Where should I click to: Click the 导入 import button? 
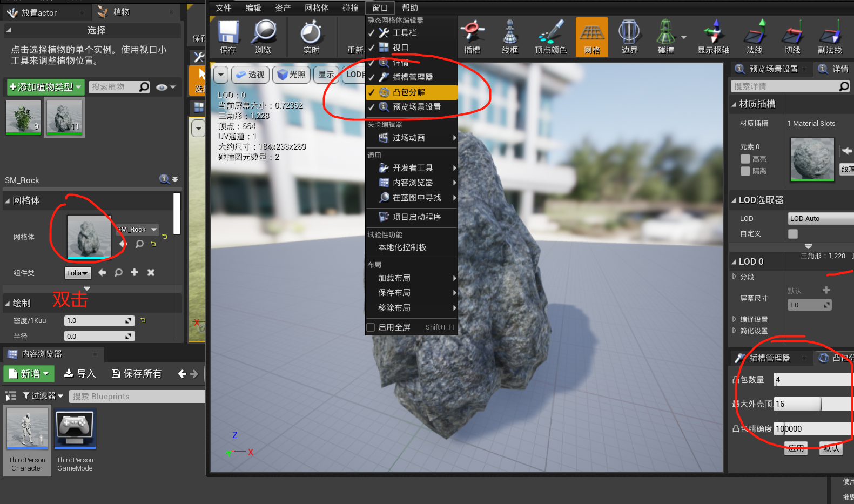point(79,374)
